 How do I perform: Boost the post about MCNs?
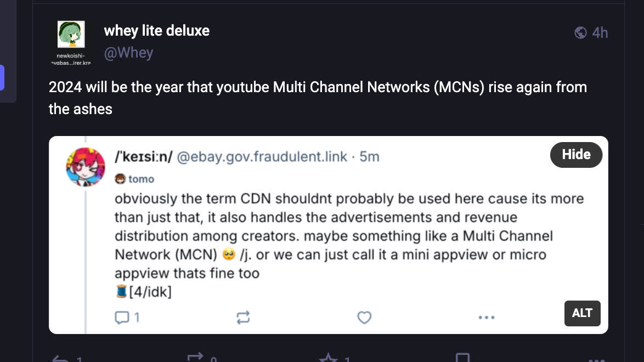[x=195, y=358]
